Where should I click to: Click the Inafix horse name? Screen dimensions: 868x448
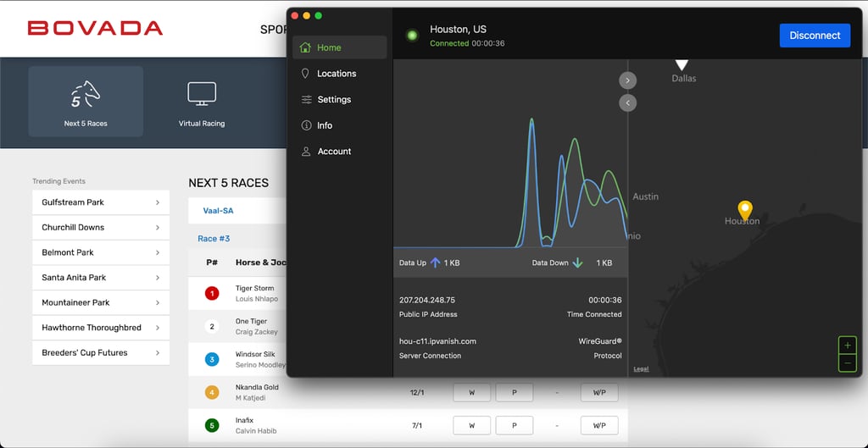pos(243,420)
